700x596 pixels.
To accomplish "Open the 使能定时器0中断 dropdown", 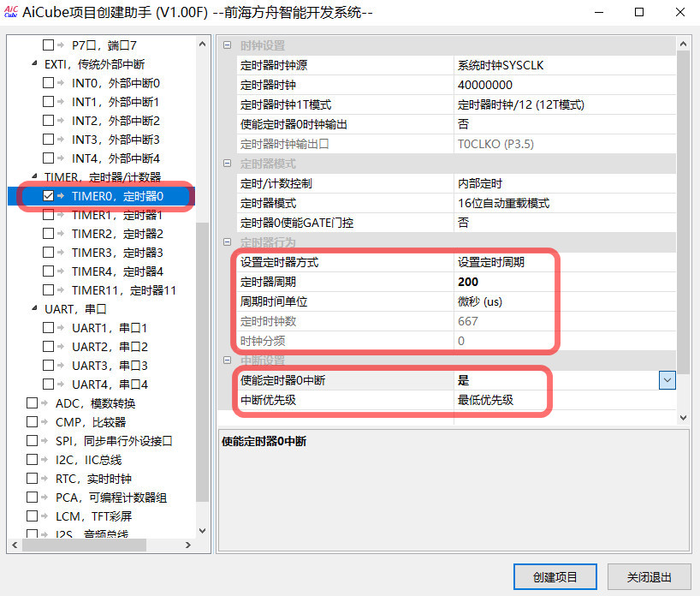I will (x=667, y=379).
